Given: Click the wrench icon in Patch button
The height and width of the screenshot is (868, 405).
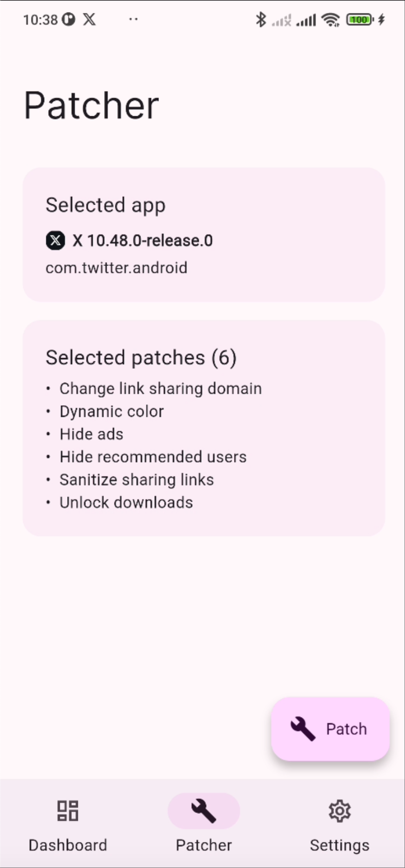Looking at the screenshot, I should (x=303, y=729).
